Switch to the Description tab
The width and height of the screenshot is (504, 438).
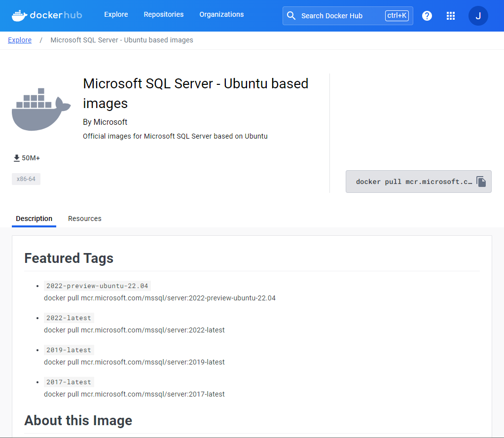[x=34, y=219]
